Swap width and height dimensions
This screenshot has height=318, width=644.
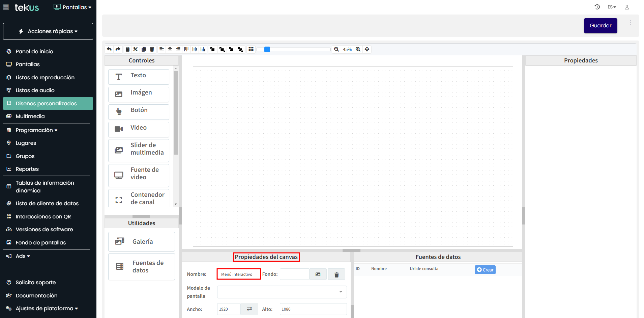[249, 309]
